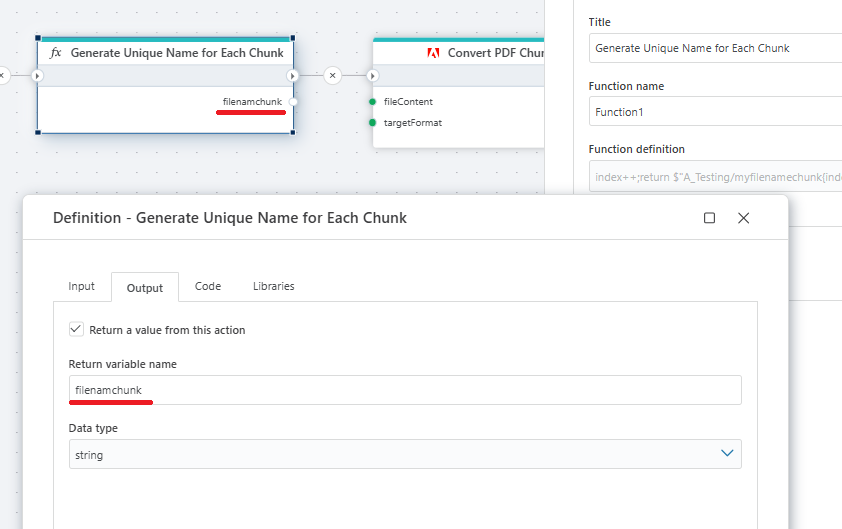
Task: Click the output arrow connector of Generate Unique Name node
Action: (293, 75)
